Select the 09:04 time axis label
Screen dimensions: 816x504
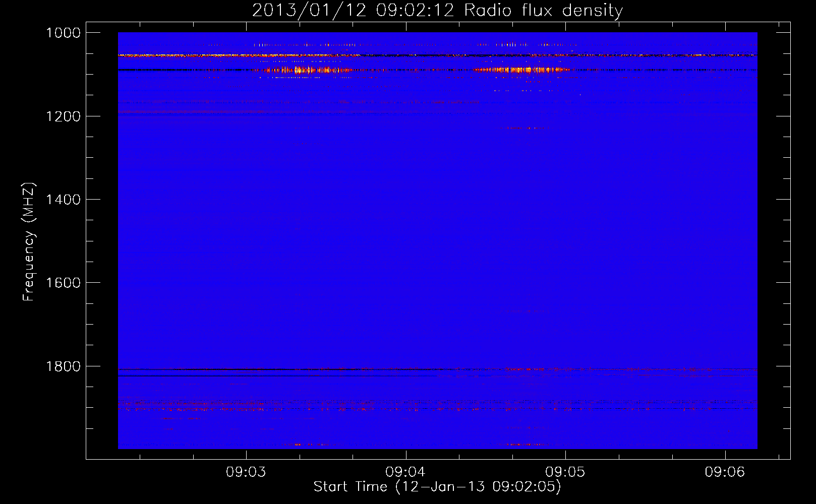[x=405, y=472]
